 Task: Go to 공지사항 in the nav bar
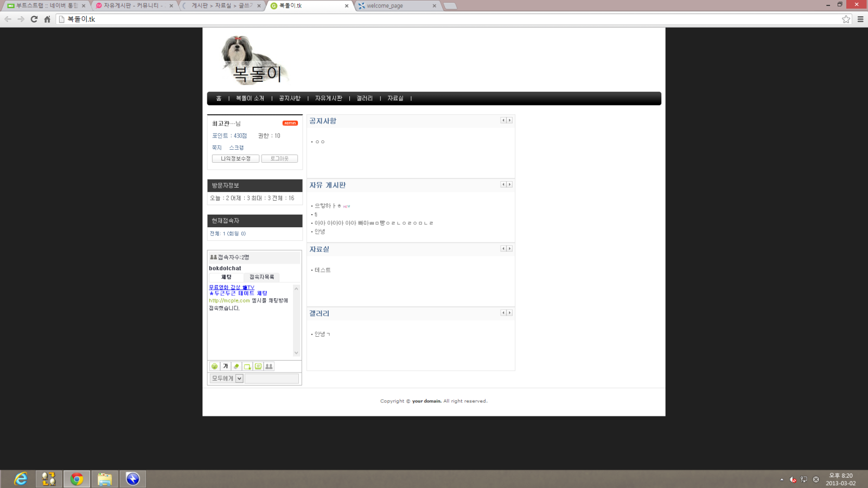(290, 99)
